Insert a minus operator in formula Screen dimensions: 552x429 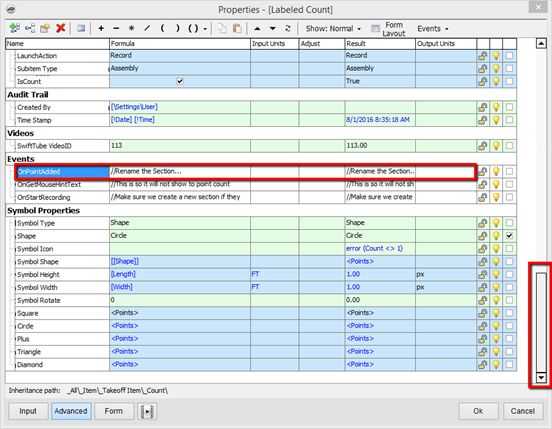(116, 29)
